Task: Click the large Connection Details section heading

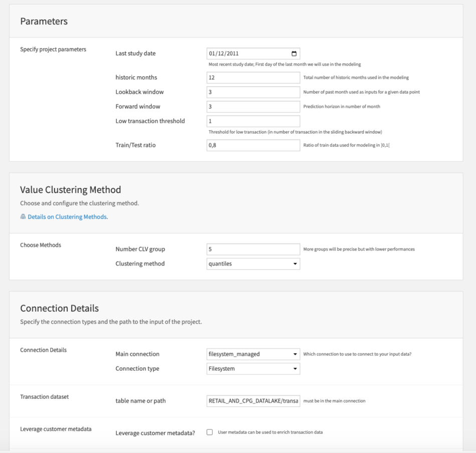Action: click(59, 308)
